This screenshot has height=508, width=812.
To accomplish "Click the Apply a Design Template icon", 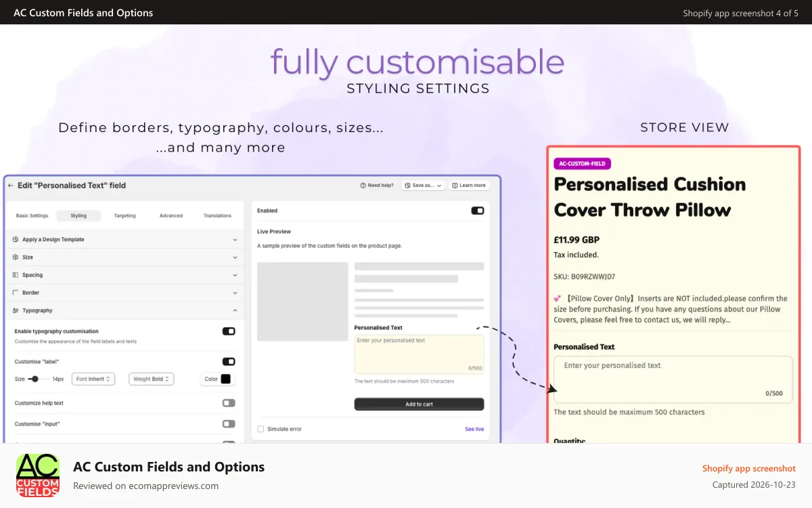I will pos(16,240).
